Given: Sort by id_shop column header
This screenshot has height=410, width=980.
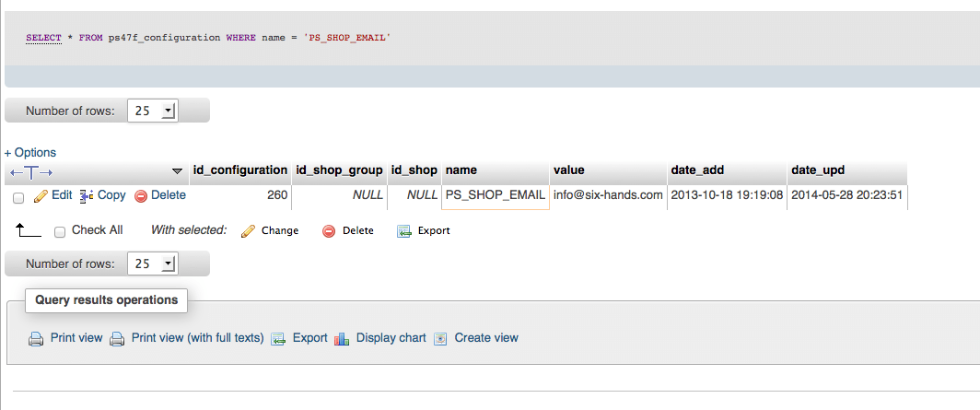Looking at the screenshot, I should pos(414,170).
